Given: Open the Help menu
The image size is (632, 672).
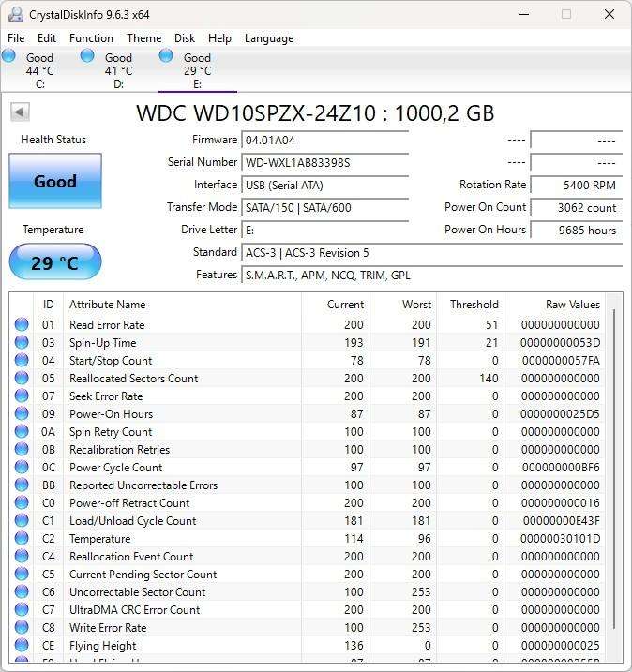Looking at the screenshot, I should [219, 38].
